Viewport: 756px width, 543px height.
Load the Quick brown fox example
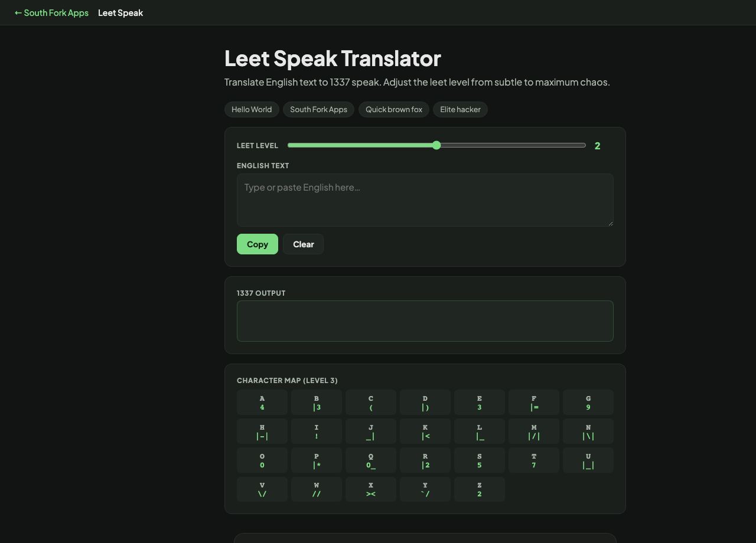click(394, 109)
